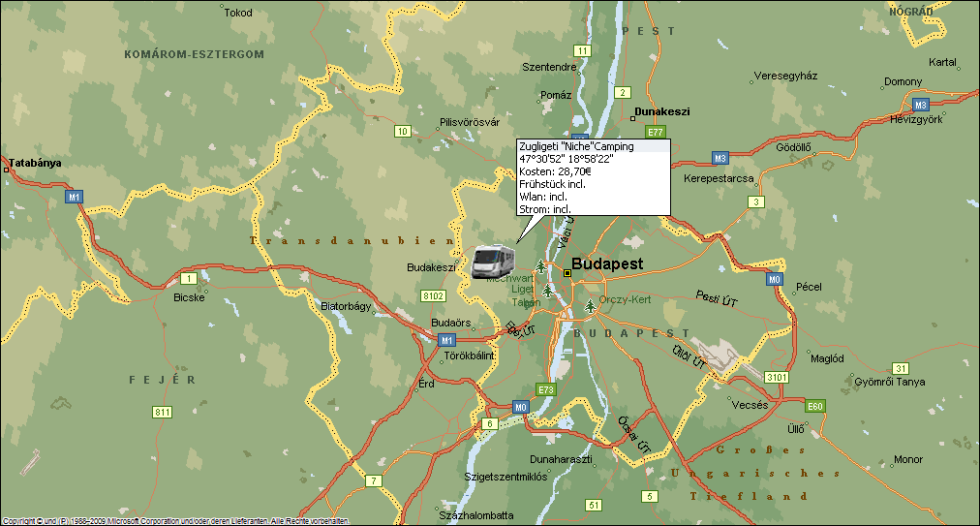Click the E73 highway shield
This screenshot has height=526, width=980.
547,389
